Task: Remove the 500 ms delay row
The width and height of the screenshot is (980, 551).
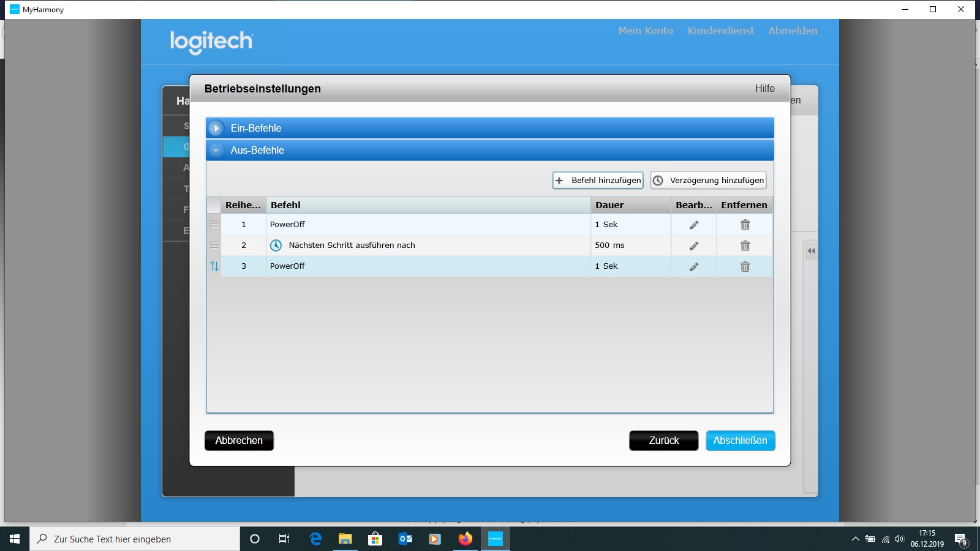Action: [x=745, y=246]
